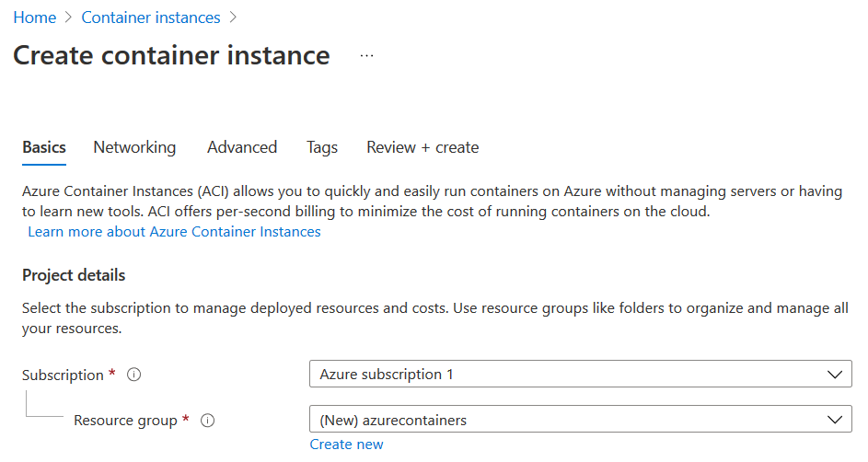Open the Advanced tab

242,147
